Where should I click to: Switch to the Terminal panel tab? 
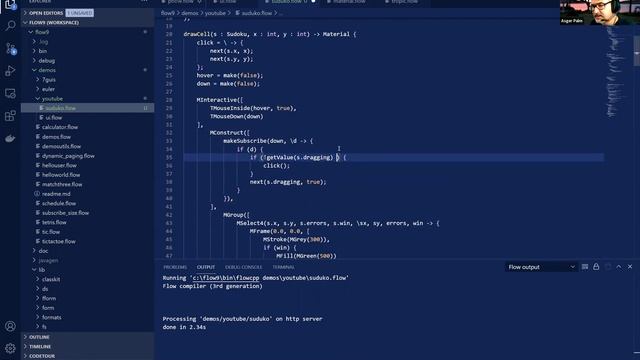(284, 267)
